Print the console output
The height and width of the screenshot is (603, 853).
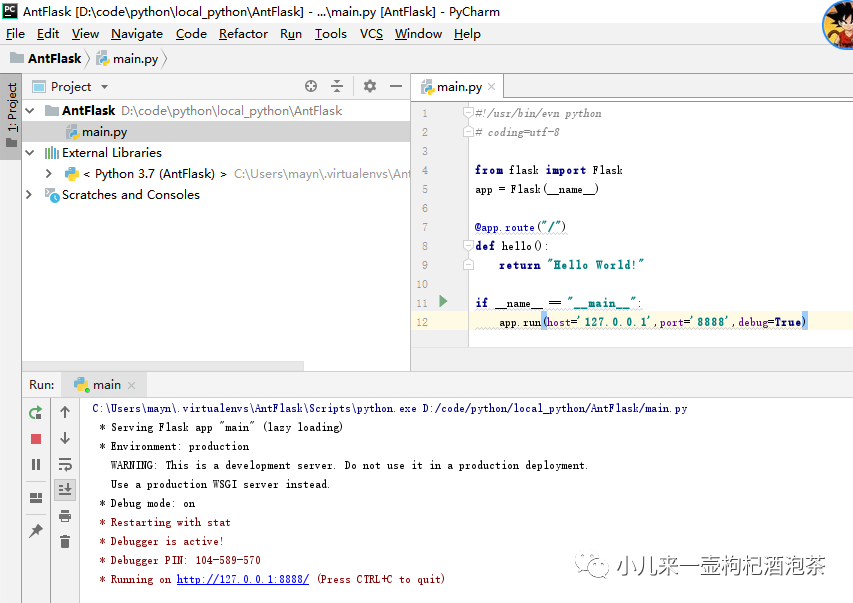[x=65, y=515]
